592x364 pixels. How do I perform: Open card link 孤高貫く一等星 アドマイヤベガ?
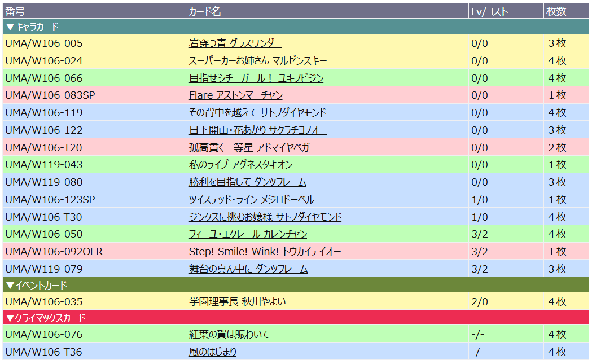click(x=249, y=148)
